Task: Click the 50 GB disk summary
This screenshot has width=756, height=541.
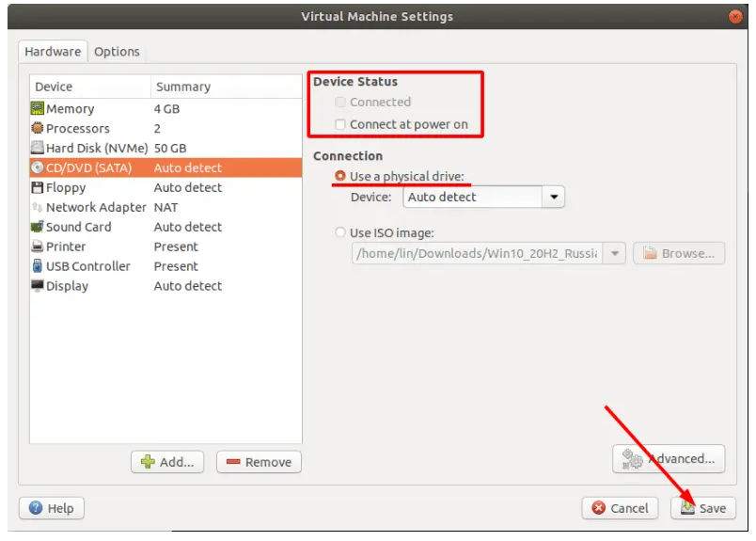Action: pos(169,148)
